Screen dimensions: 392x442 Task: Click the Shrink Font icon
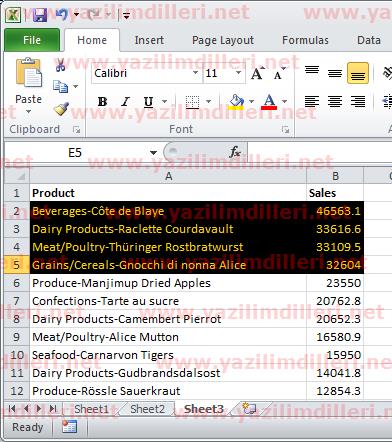point(279,74)
